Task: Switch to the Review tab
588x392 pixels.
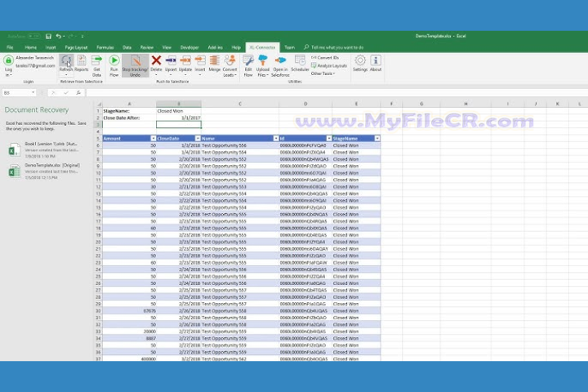Action: 147,47
